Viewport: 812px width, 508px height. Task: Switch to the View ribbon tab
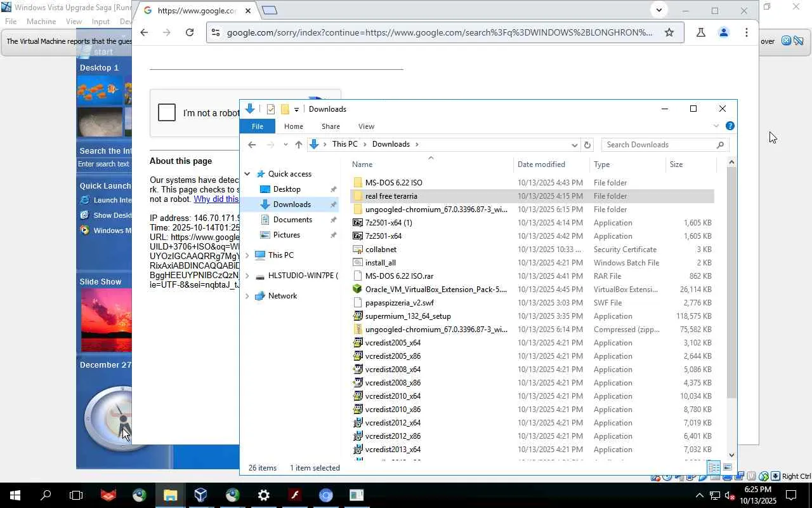(366, 126)
